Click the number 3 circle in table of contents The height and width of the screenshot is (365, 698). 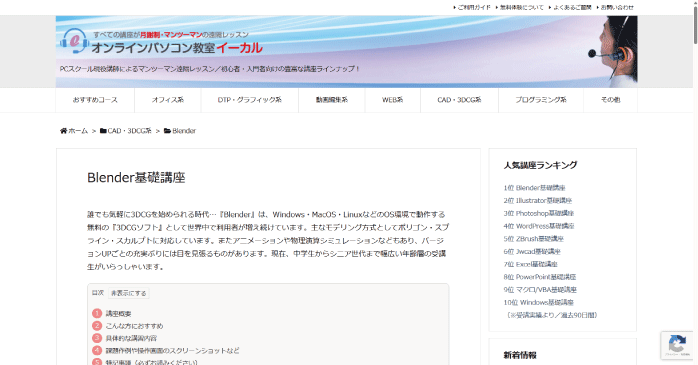pos(97,338)
